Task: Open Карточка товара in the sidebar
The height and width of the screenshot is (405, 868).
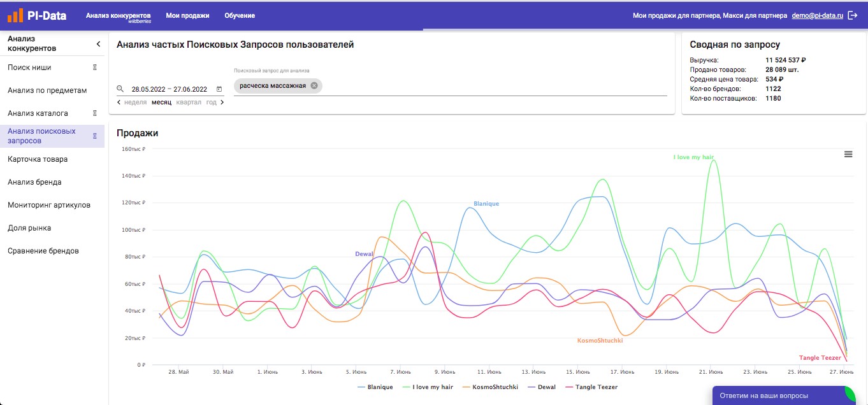Action: (52, 159)
